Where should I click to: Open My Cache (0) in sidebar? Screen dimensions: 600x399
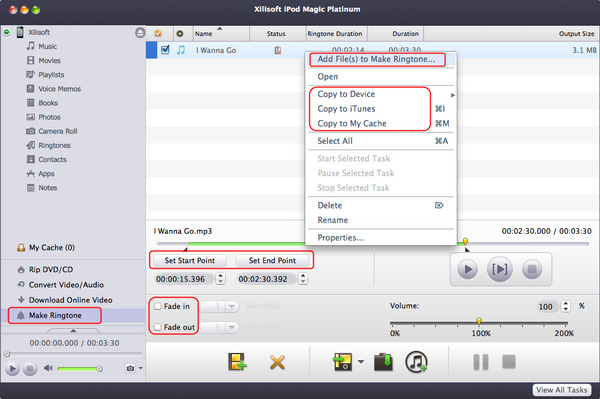(46, 248)
